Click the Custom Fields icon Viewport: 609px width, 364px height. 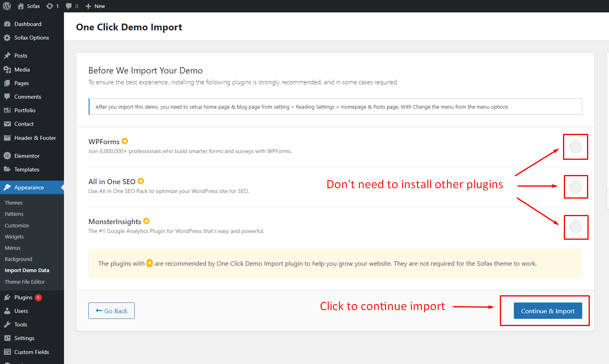pyautogui.click(x=7, y=352)
